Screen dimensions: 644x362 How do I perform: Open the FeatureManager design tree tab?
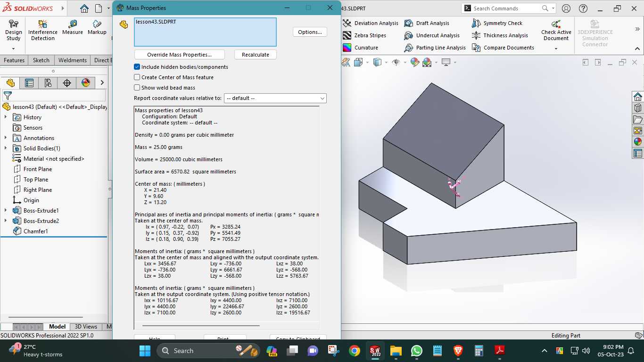[10, 83]
